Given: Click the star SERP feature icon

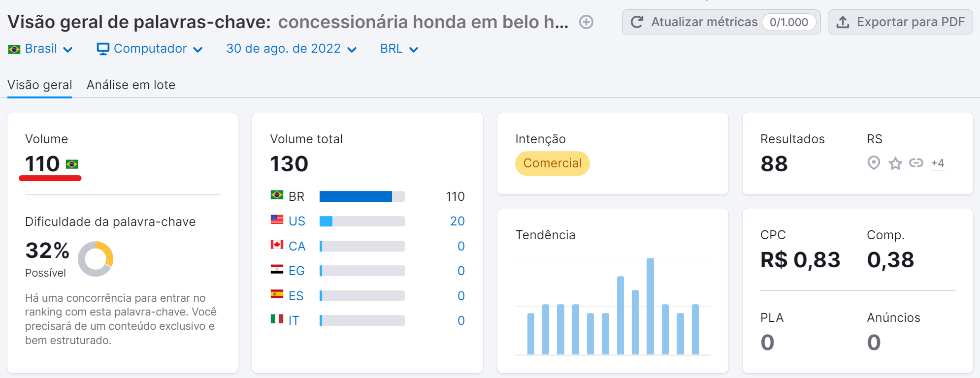Looking at the screenshot, I should click(895, 163).
